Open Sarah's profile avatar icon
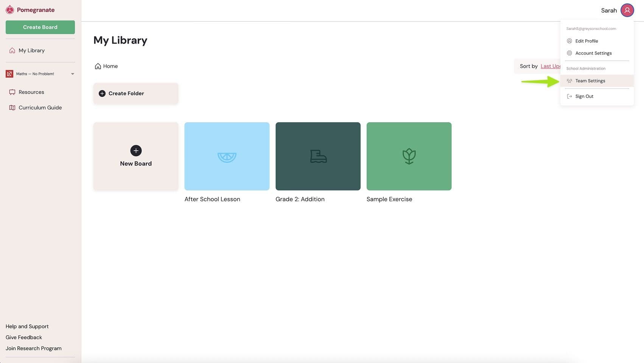The width and height of the screenshot is (644, 363). [x=627, y=10]
